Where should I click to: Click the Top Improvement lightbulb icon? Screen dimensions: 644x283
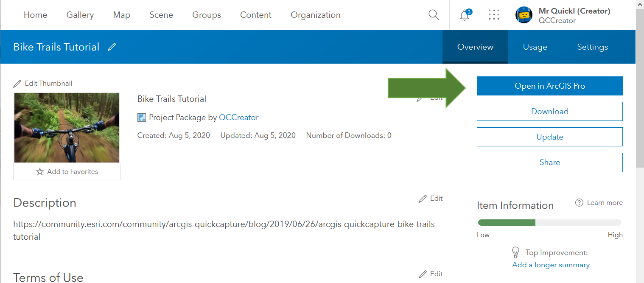pos(516,252)
